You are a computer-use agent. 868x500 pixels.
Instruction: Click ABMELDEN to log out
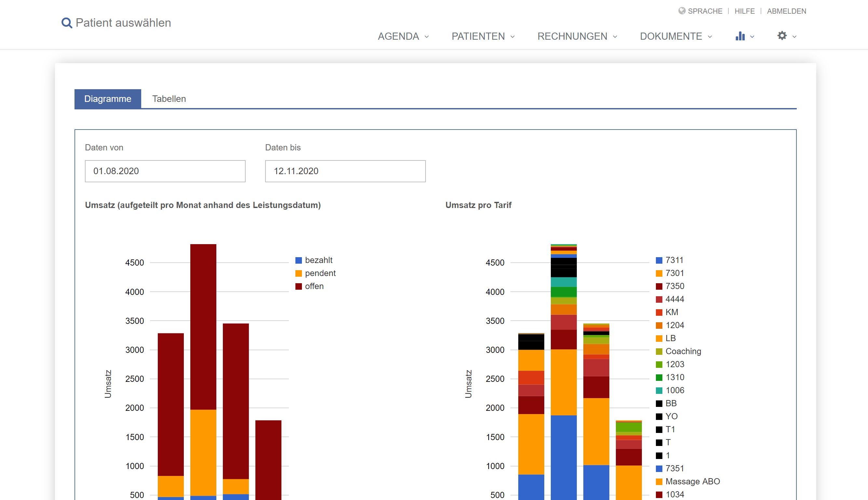pos(786,11)
